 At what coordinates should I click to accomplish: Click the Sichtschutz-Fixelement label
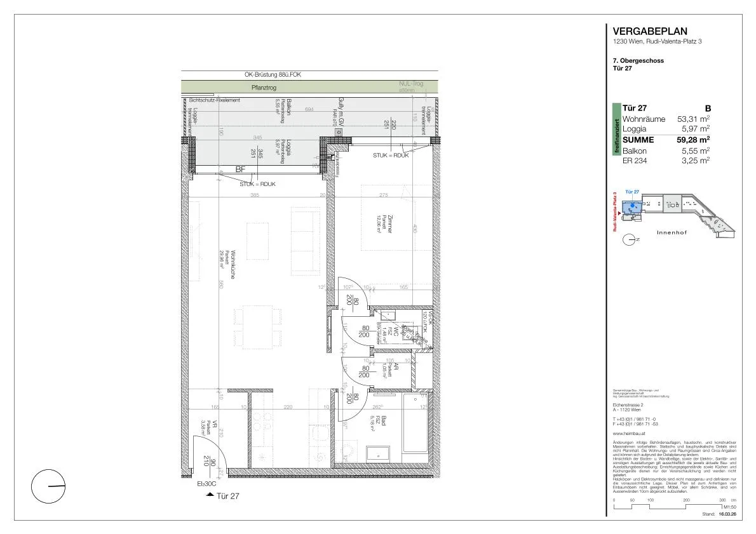tap(214, 100)
